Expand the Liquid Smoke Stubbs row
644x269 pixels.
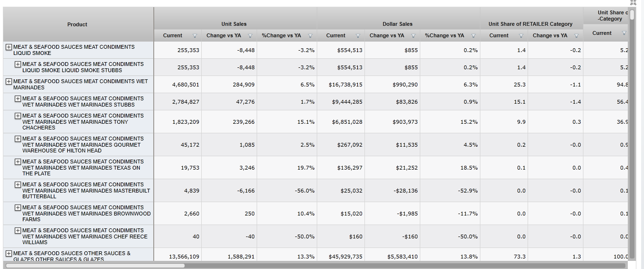point(18,65)
